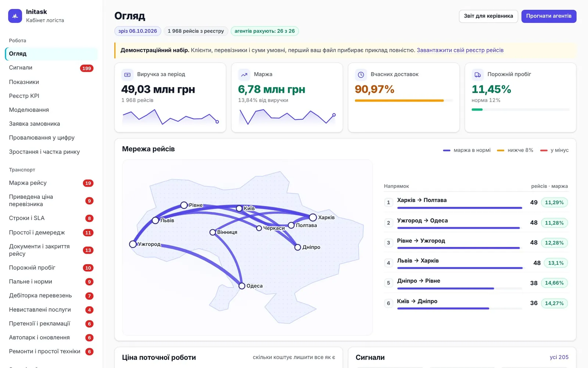588x368 pixels.
Task: Open Заявка замовника page
Action: coord(51,124)
